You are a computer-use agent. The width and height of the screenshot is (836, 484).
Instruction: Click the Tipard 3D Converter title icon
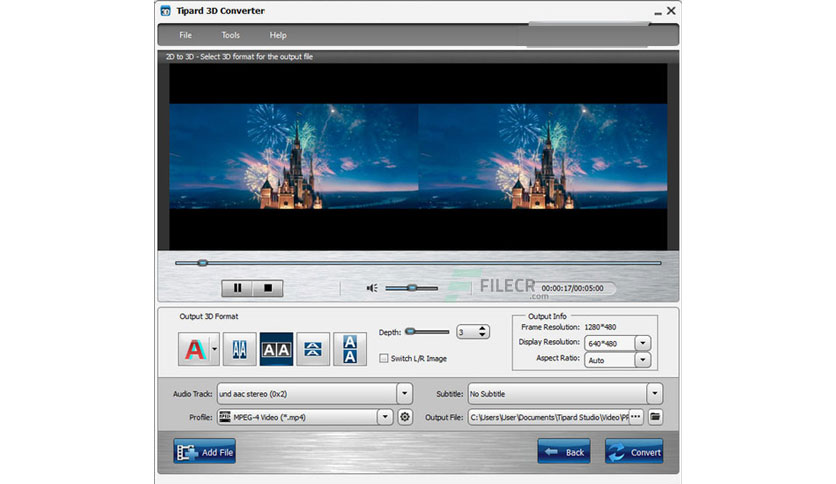[166, 11]
